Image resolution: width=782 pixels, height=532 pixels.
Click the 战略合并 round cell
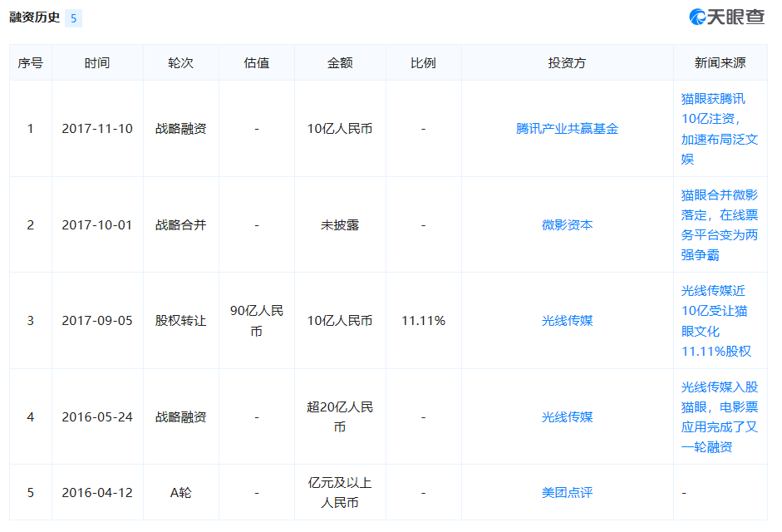pos(180,225)
